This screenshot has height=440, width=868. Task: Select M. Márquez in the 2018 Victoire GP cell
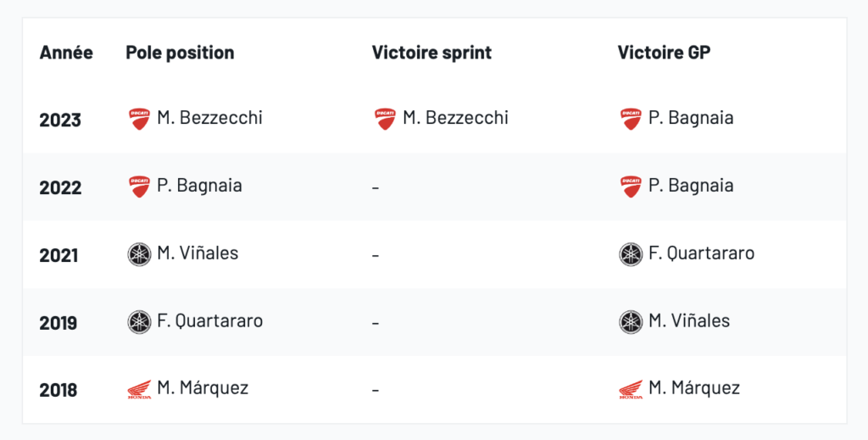[693, 388]
